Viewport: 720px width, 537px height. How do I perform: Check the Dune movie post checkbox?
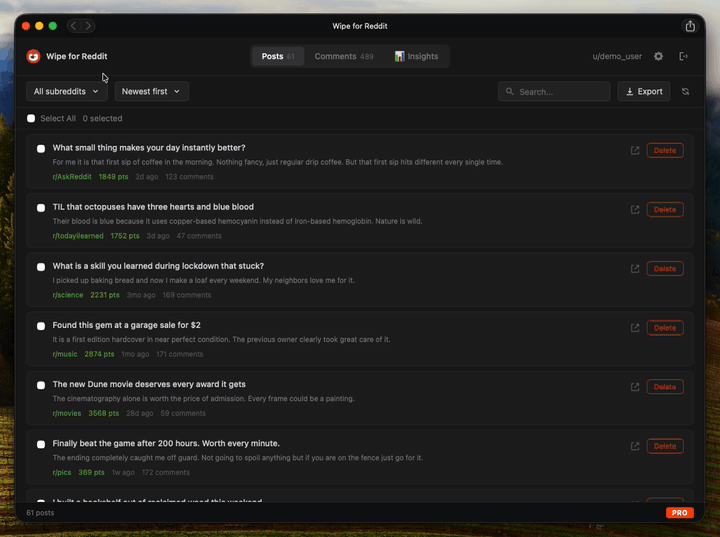41,385
